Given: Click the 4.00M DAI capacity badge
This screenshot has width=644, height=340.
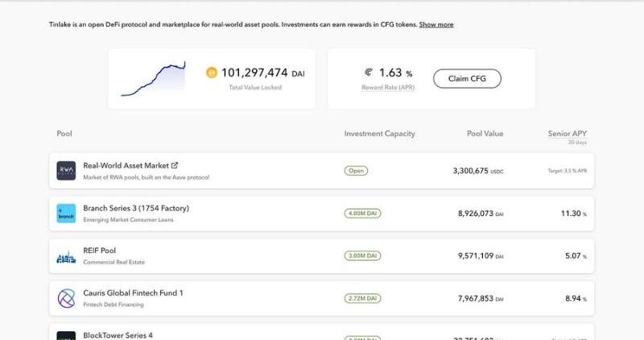Looking at the screenshot, I should 362,214.
